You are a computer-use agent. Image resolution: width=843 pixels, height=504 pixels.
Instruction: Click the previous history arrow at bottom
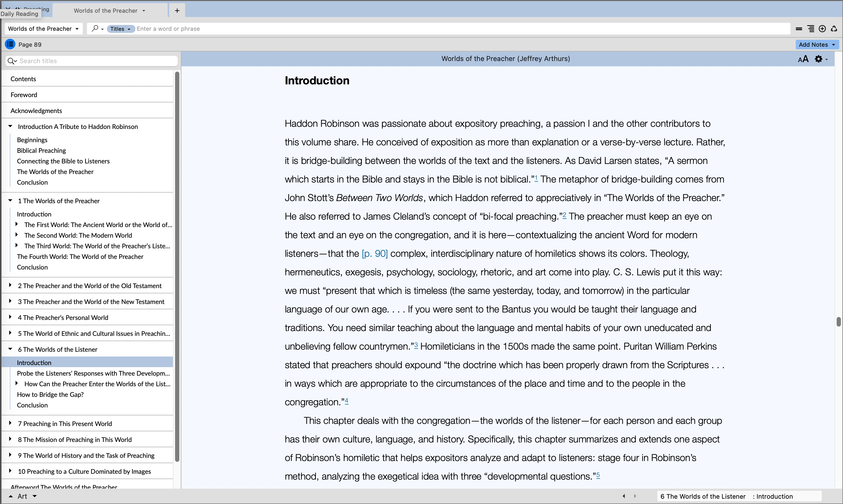(624, 496)
